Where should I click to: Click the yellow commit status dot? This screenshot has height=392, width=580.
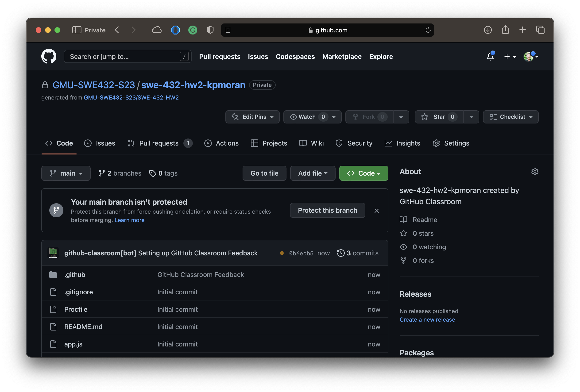282,253
